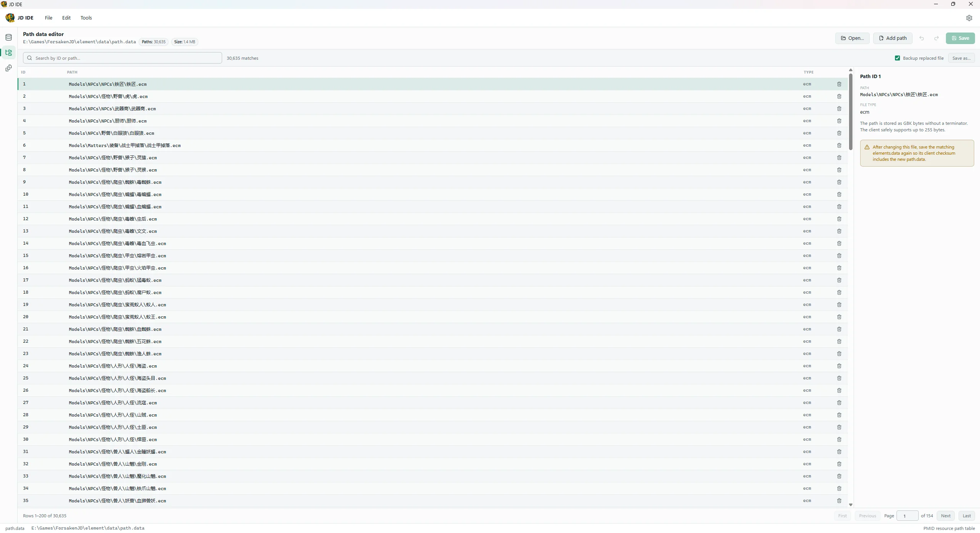Screen dimensions: 980x533
Task: Click the search magnifier icon
Action: tap(29, 58)
